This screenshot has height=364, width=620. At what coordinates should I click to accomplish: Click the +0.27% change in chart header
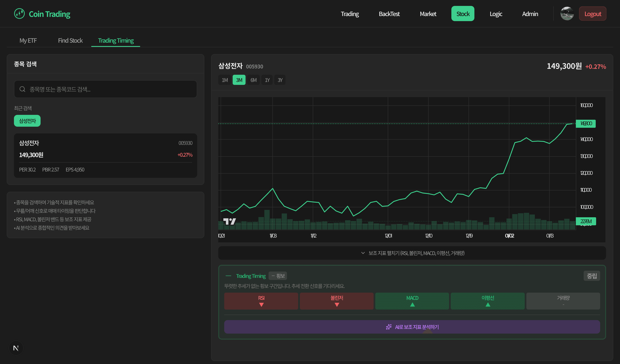pyautogui.click(x=595, y=67)
